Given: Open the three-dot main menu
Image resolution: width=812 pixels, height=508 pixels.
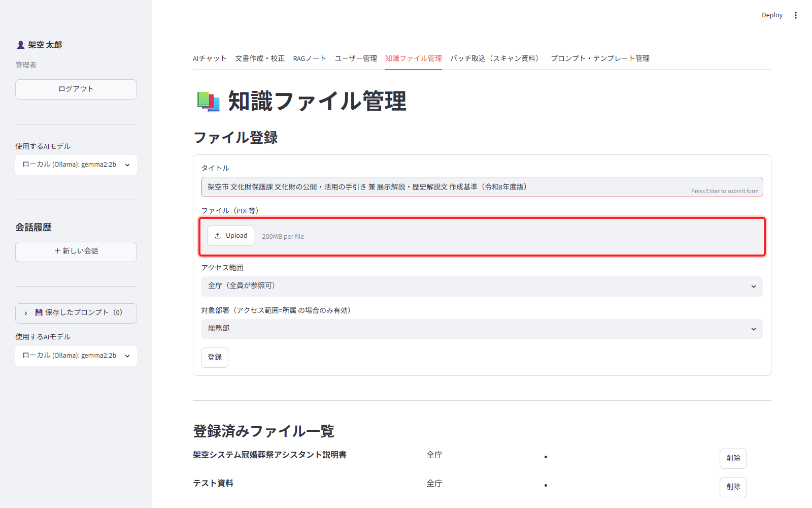Looking at the screenshot, I should coord(796,15).
